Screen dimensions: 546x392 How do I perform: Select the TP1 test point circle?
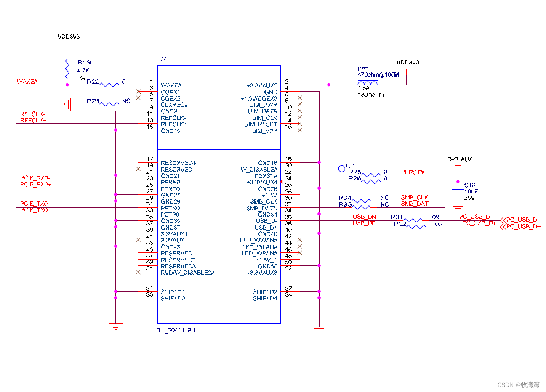(x=341, y=169)
